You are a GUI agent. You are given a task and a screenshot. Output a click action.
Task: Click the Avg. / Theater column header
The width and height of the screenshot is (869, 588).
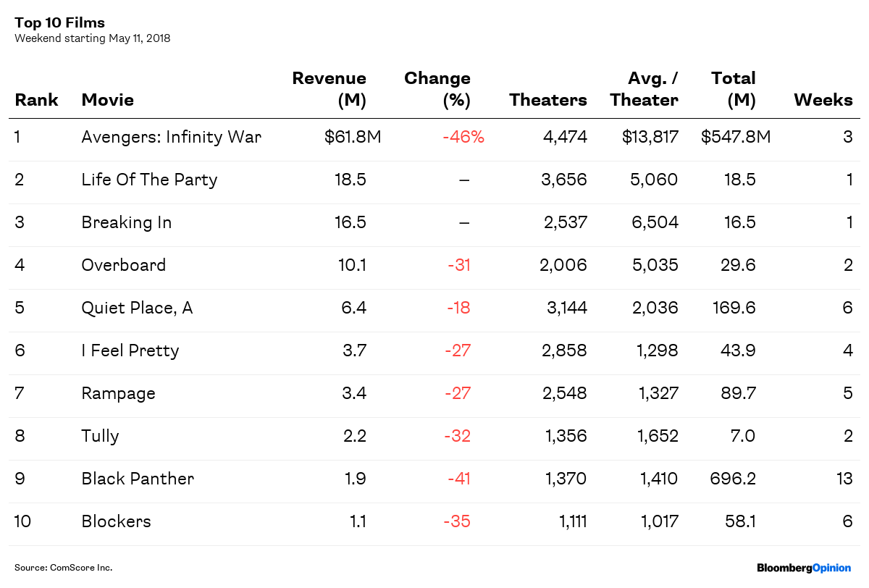[x=644, y=89]
